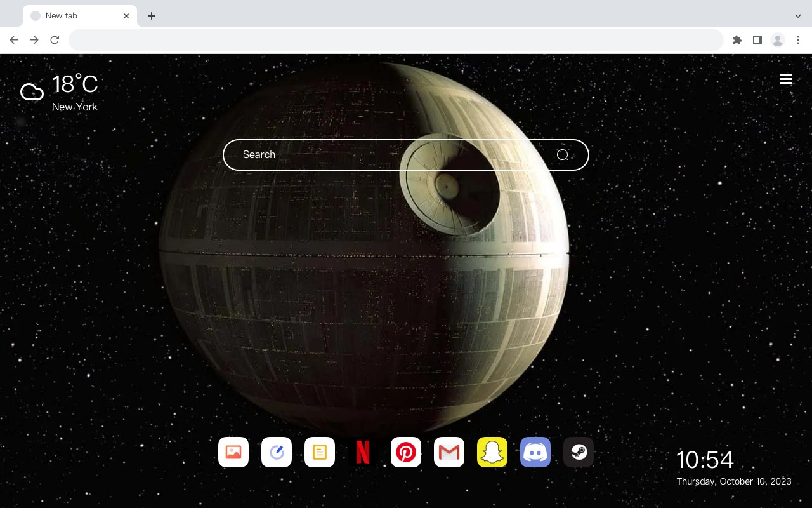Select the New tab tab
Image resolution: width=812 pixels, height=508 pixels.
pyautogui.click(x=80, y=16)
